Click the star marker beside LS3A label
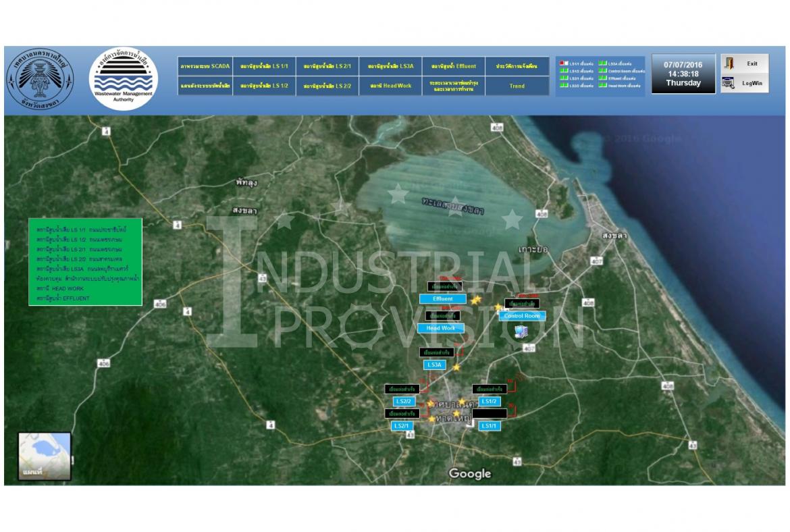This screenshot has width=790, height=532. coord(456,367)
